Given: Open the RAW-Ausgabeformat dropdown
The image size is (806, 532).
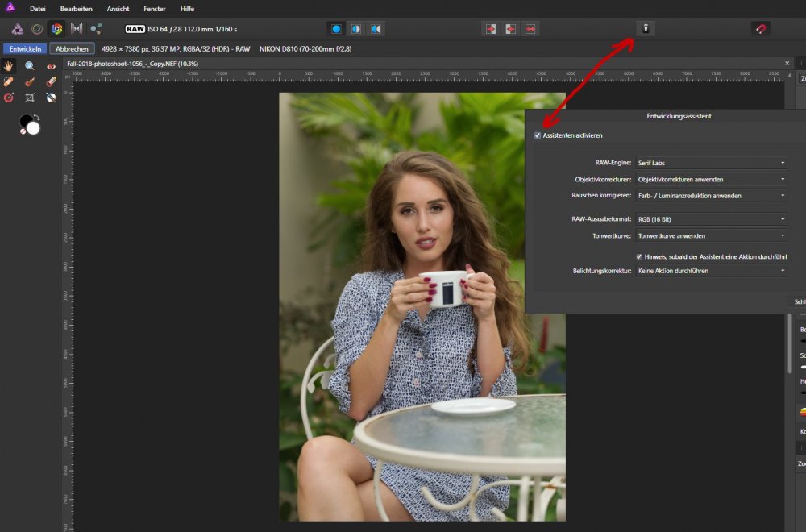Looking at the screenshot, I should tap(710, 219).
